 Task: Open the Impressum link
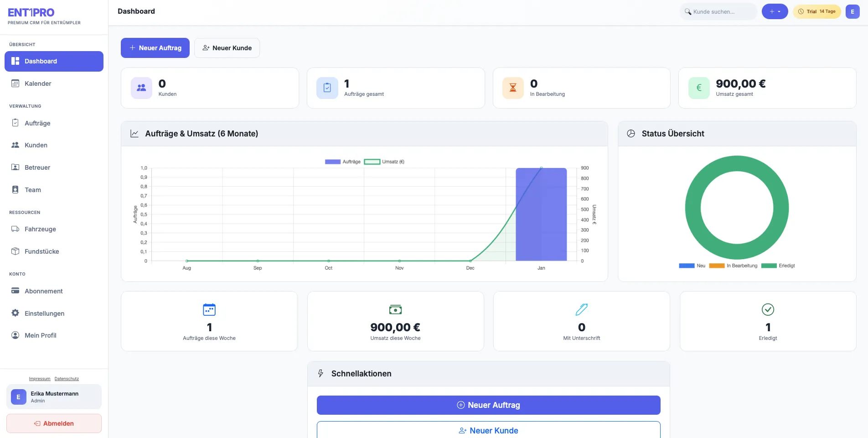point(39,378)
